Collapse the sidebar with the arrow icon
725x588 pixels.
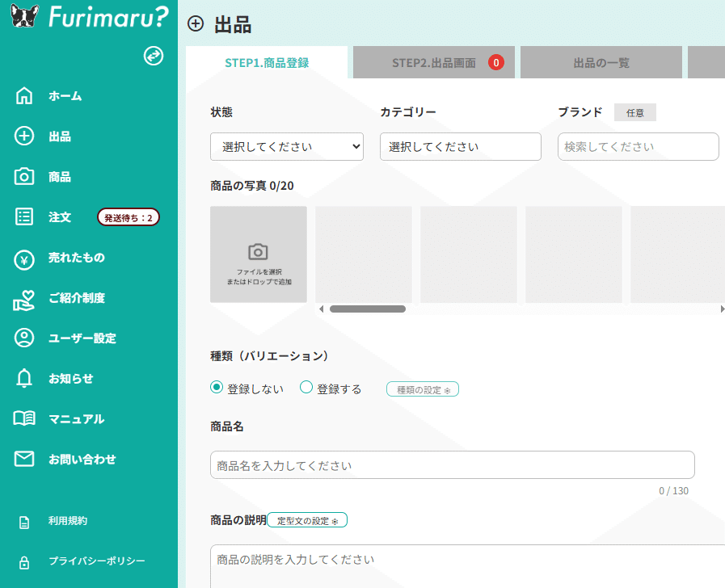pos(153,57)
